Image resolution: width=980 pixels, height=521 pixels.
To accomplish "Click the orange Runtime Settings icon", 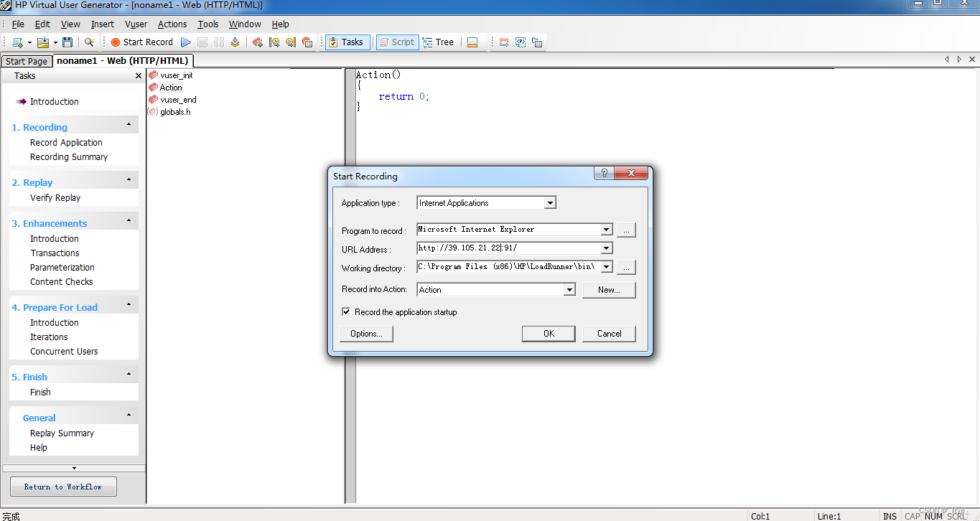I will pos(504,42).
